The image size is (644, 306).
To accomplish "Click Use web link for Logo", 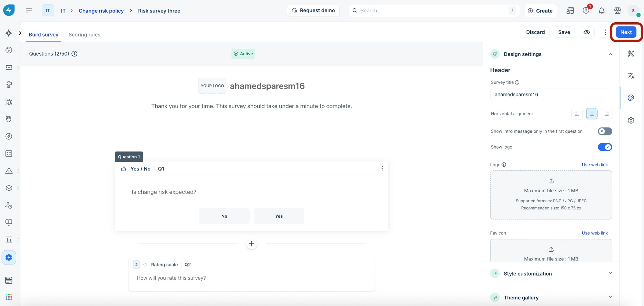I will (595, 165).
